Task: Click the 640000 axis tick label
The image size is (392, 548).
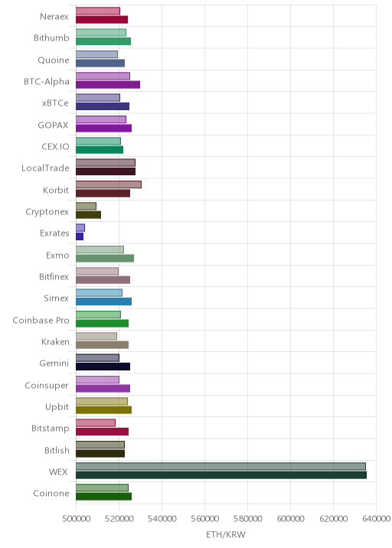Action: tap(376, 519)
